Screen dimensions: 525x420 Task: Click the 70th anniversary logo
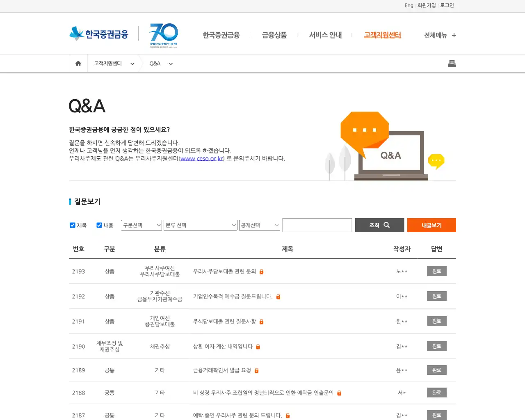pyautogui.click(x=164, y=36)
